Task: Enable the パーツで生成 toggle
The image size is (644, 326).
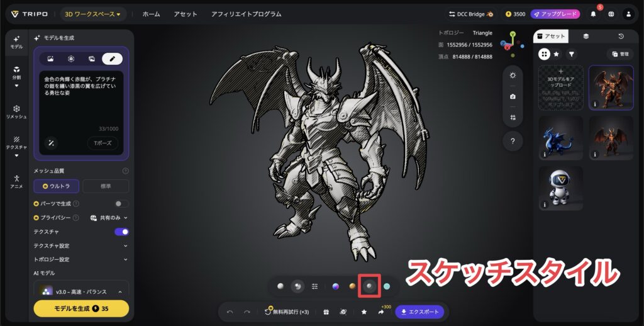Action: (x=121, y=203)
